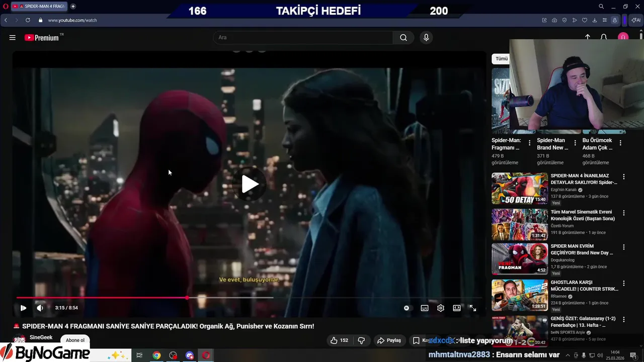Open Task View in the taskbar
The width and height of the screenshot is (644, 362).
[x=140, y=355]
